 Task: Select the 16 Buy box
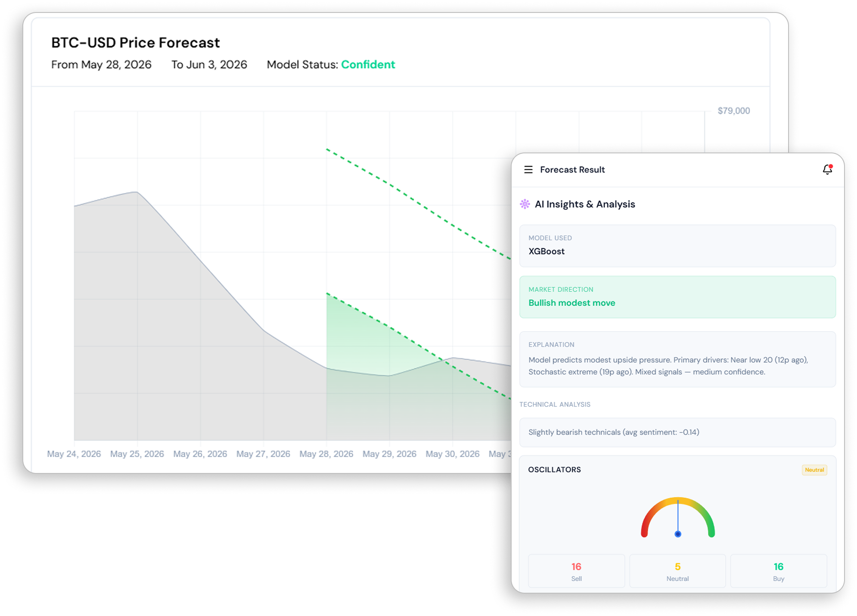[x=779, y=571]
